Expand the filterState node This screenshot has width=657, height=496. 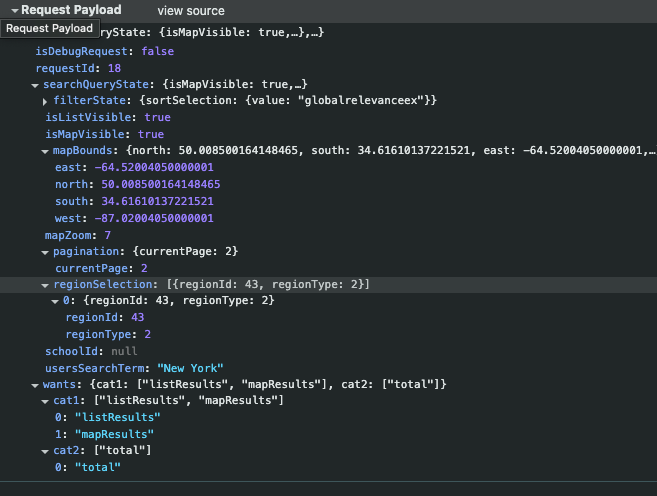click(x=45, y=101)
